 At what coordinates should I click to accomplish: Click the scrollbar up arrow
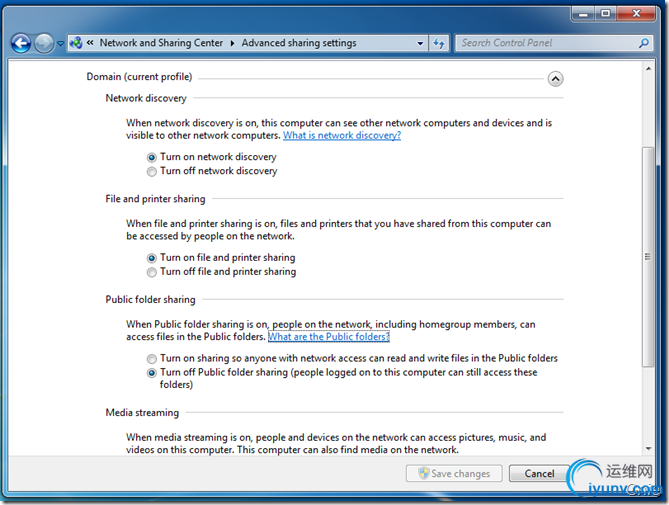(x=649, y=69)
